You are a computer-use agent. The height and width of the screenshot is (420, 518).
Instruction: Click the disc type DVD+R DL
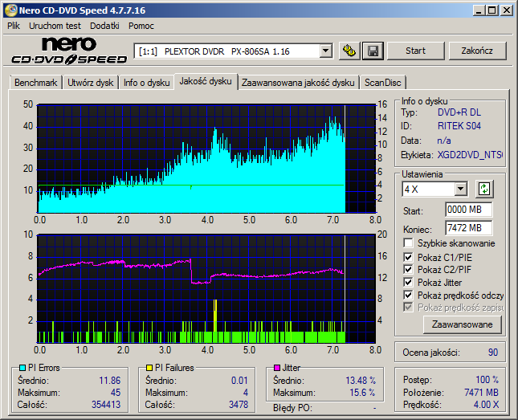(x=459, y=112)
